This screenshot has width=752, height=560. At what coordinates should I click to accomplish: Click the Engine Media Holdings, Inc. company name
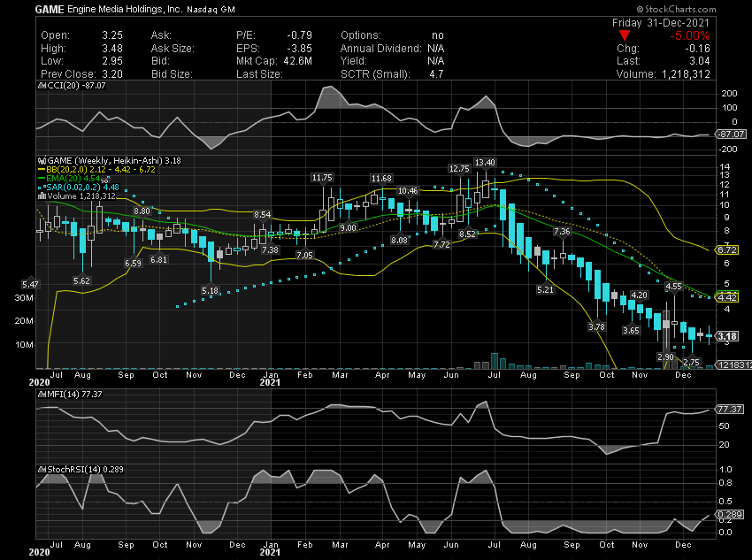[125, 10]
